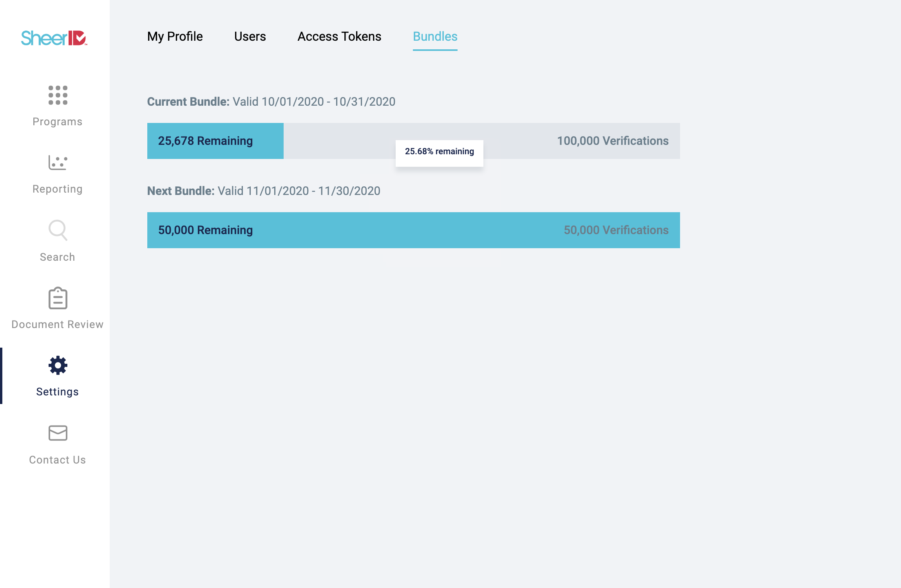Click the 50,000 Remaining next bundle bar
901x588 pixels.
(414, 230)
